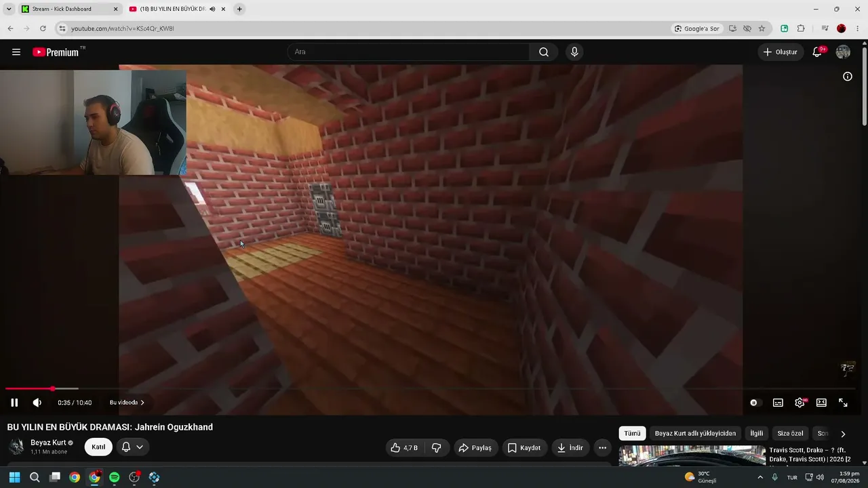
Task: Open the Extensions puzzle menu
Action: [x=801, y=28]
